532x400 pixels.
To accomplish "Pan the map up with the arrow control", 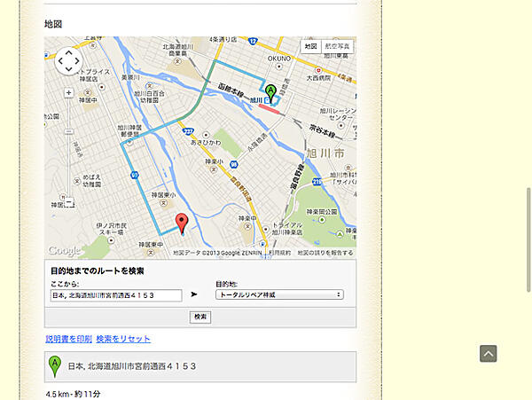I will coord(69,53).
